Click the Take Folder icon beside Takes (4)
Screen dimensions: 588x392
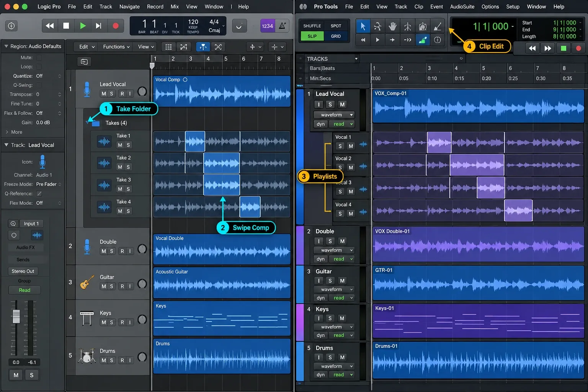tap(95, 123)
